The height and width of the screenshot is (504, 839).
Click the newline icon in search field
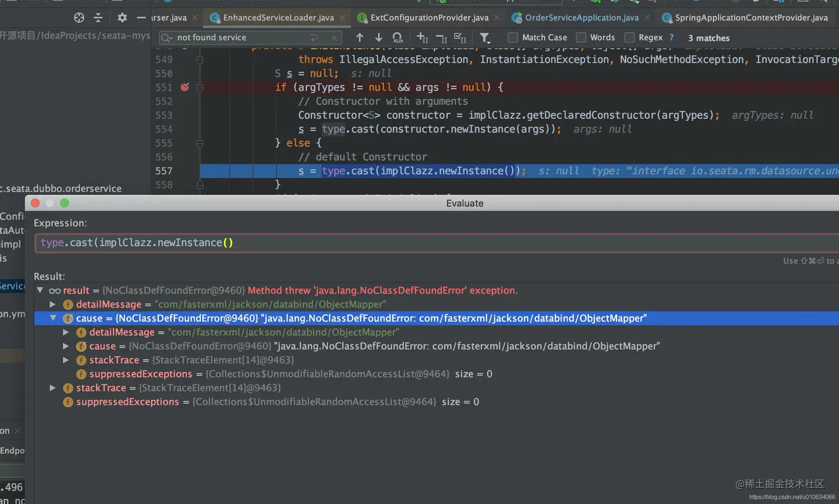click(314, 38)
